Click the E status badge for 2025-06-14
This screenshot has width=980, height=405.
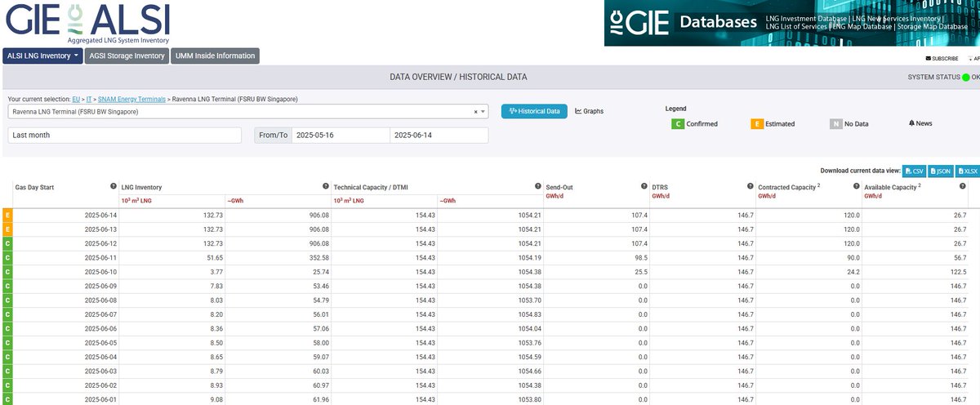7,215
